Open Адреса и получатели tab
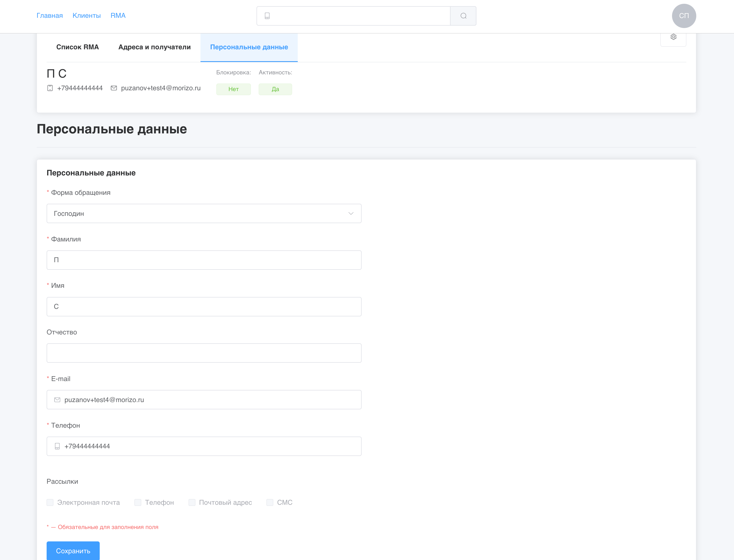This screenshot has height=560, width=734. click(x=154, y=47)
